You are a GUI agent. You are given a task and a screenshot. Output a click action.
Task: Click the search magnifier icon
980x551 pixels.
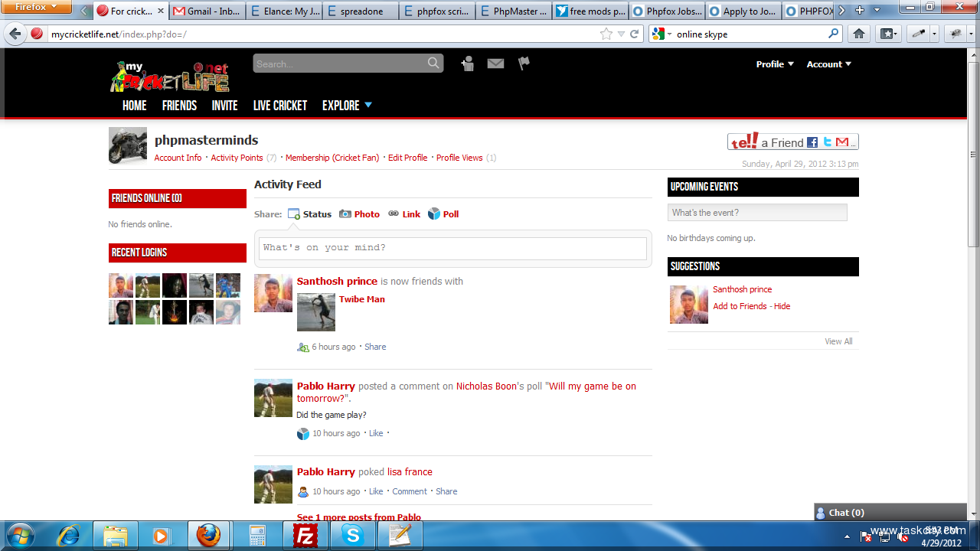click(x=433, y=64)
